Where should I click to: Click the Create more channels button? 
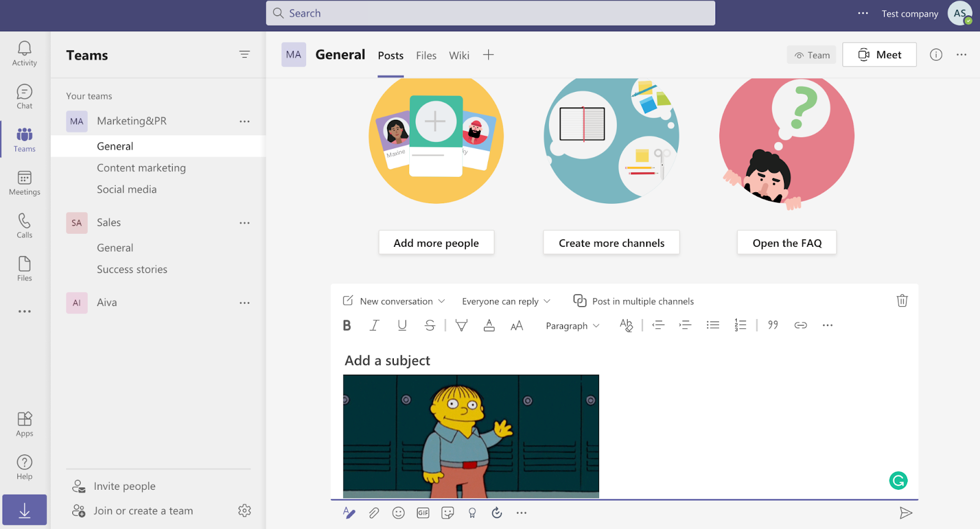click(611, 243)
